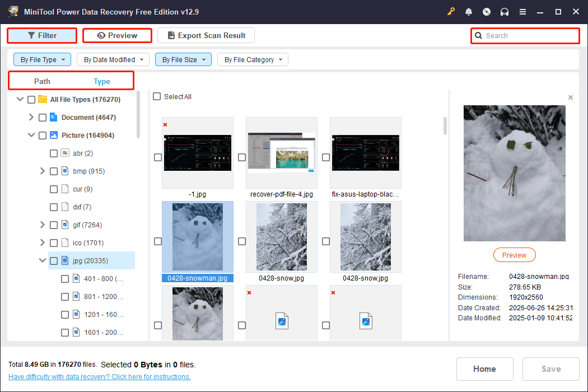Click the tree panel vertical scrollbar
This screenshot has width=588, height=392.
[138, 114]
